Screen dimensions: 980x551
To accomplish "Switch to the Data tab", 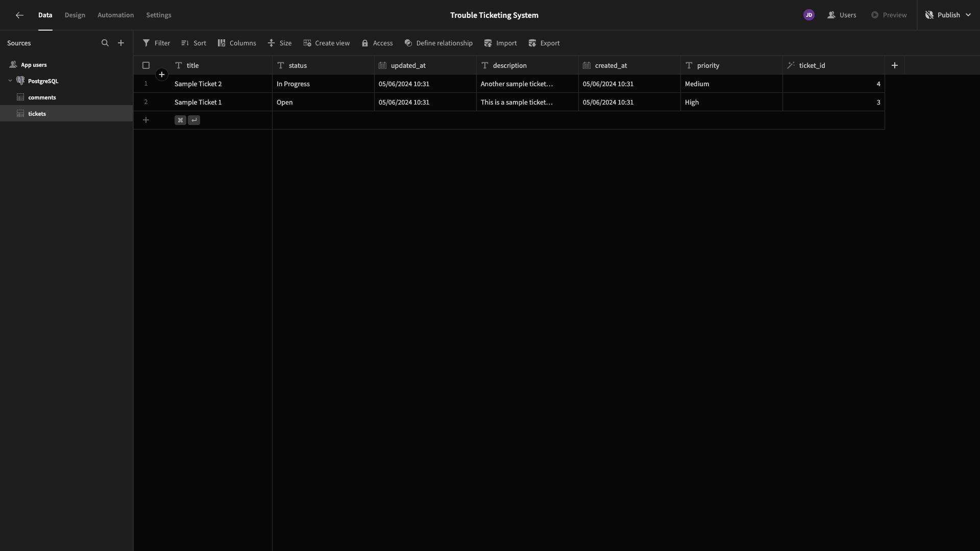I will coord(45,15).
